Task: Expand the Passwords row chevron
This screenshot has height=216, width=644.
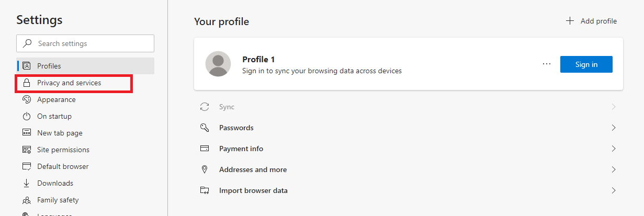Action: [x=614, y=128]
